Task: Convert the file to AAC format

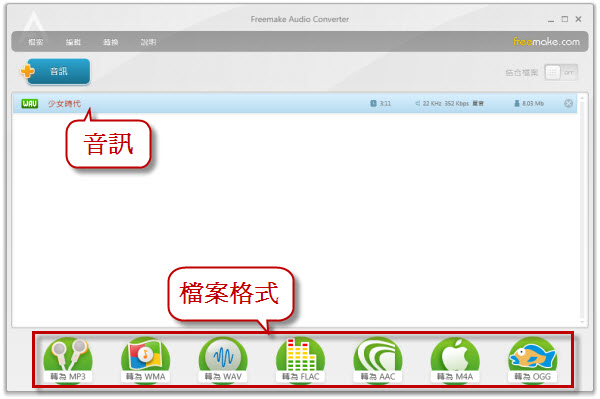Action: pos(378,360)
